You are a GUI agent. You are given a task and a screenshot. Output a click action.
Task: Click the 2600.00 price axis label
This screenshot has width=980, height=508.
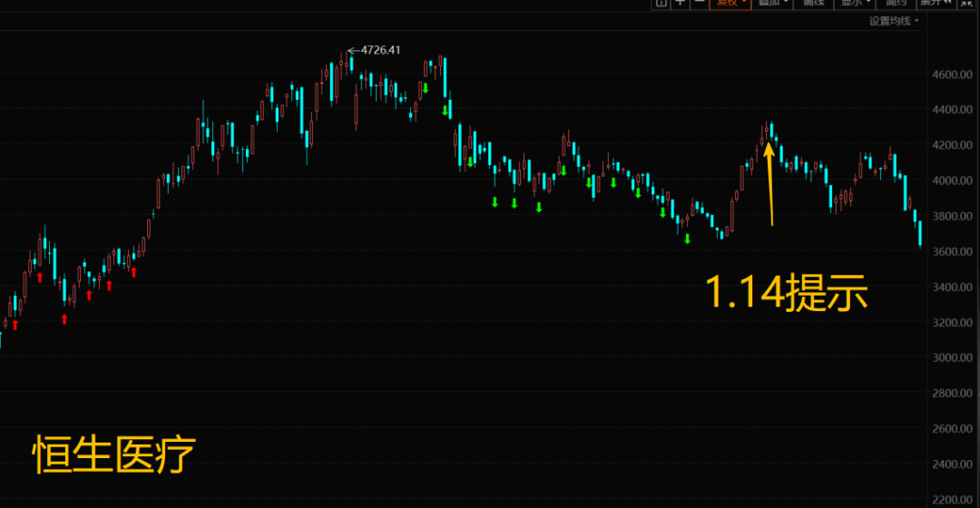(952, 429)
